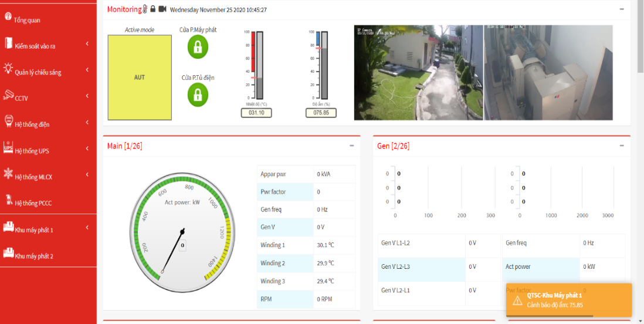Click the Winding 2 value 29.9 °C
Image resolution: width=644 pixels, height=324 pixels.
(x=326, y=263)
